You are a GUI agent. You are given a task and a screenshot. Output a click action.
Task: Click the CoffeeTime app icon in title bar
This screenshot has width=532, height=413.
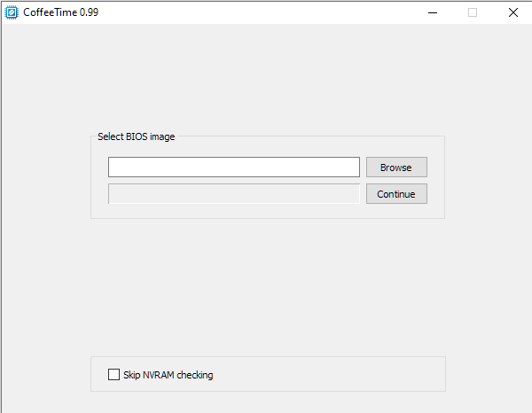[12, 12]
